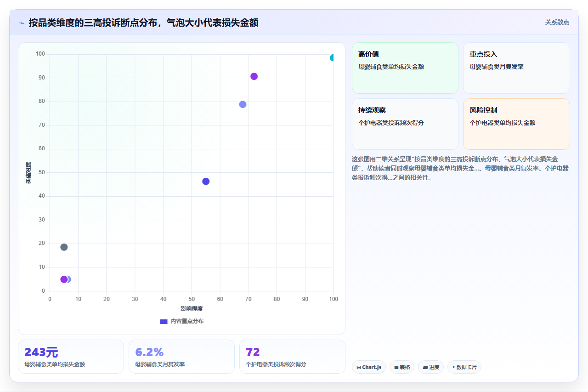Click the 关系散点 label in header

click(557, 22)
